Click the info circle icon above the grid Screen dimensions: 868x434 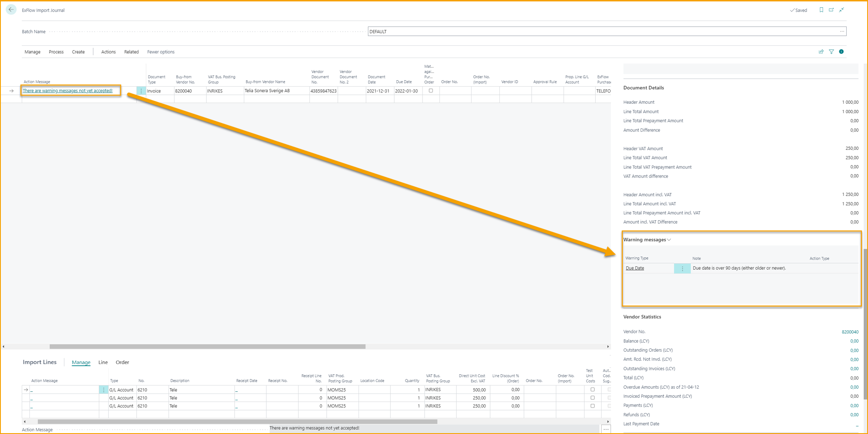tap(841, 51)
